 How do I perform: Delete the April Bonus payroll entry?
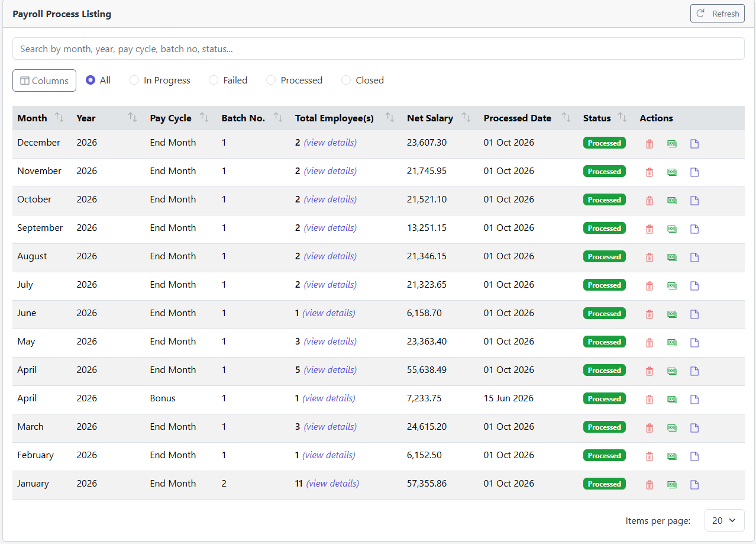(650, 400)
